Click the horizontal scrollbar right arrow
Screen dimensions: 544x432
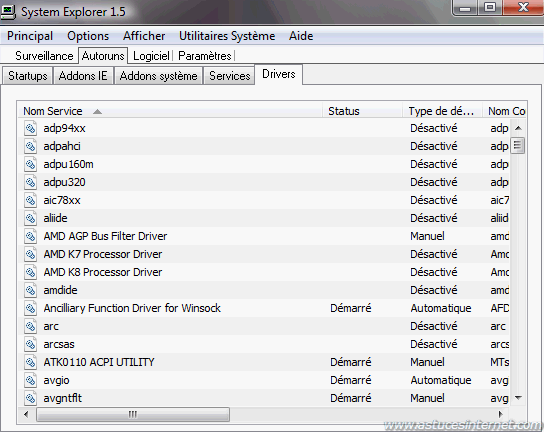click(x=500, y=414)
